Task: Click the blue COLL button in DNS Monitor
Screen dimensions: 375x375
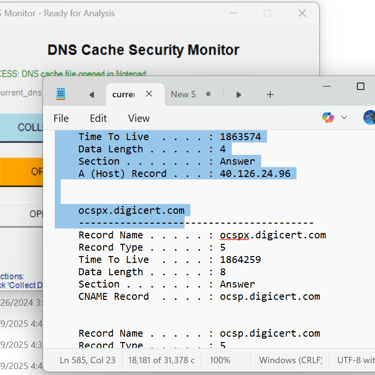Action: [21, 127]
